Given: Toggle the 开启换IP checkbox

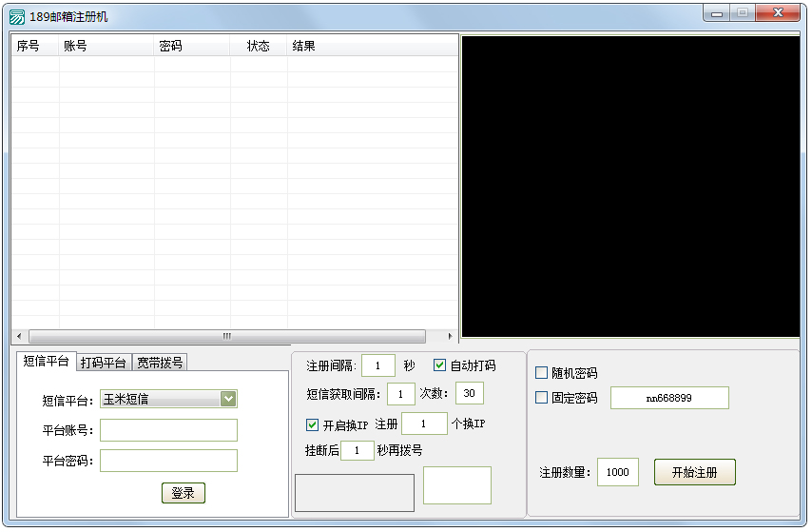Looking at the screenshot, I should 312,424.
